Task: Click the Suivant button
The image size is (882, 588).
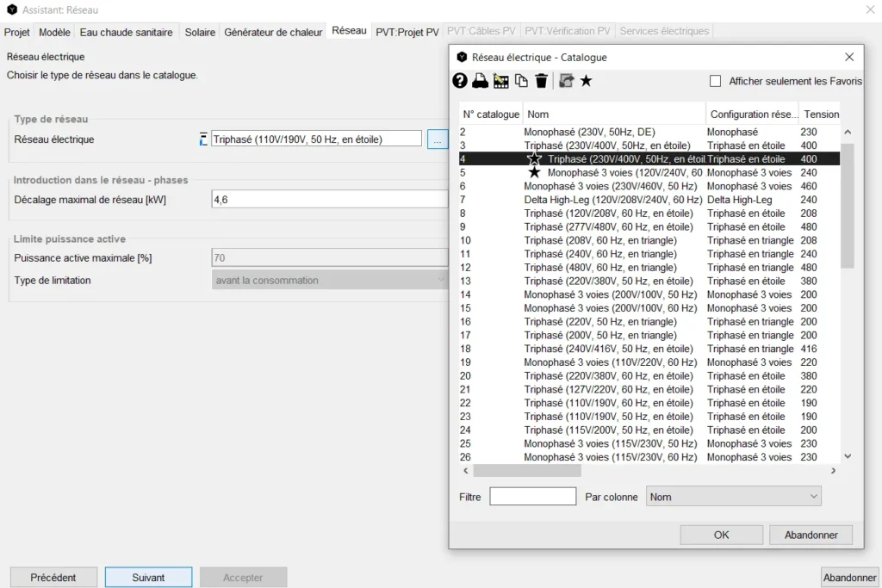Action: 148,578
